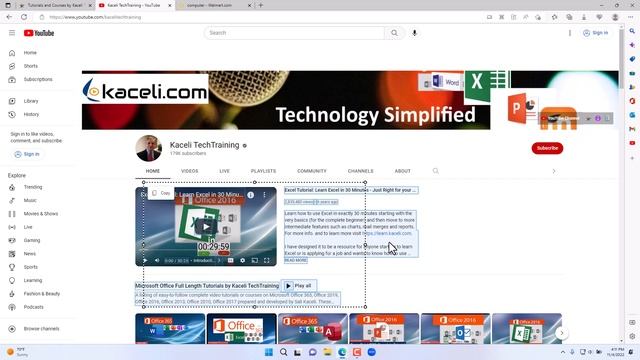
Task: Click READ MORE under video description
Action: pyautogui.click(x=296, y=260)
